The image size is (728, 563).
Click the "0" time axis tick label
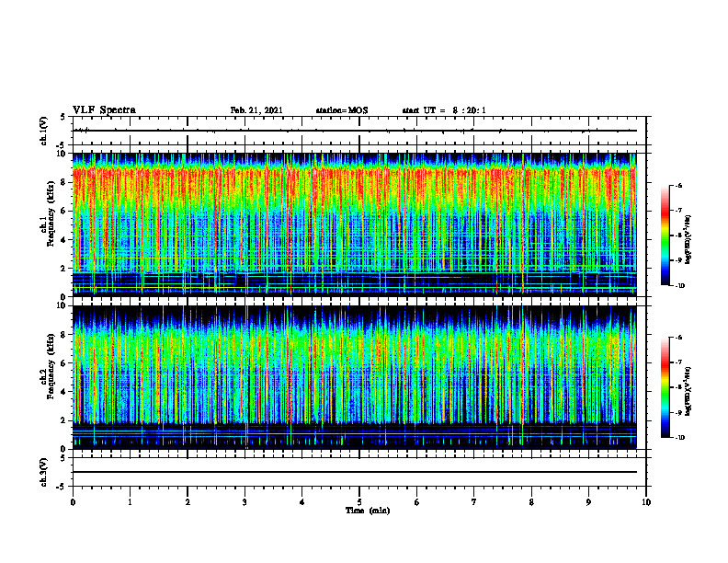73,502
